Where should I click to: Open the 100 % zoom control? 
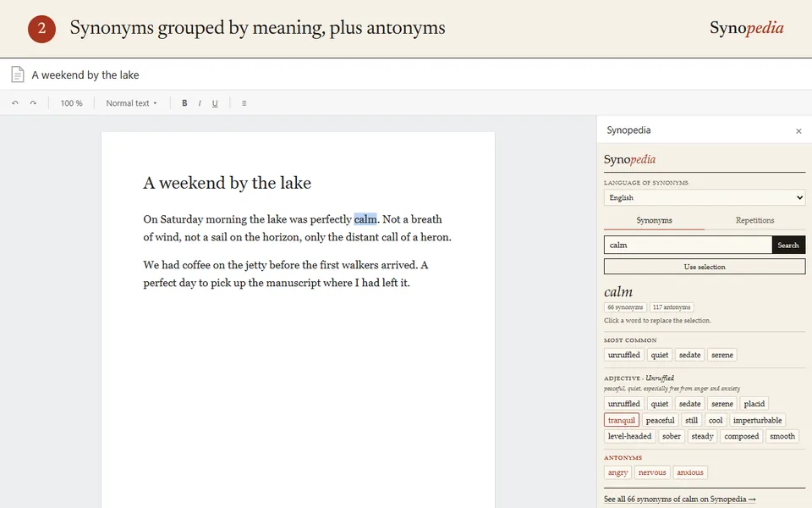pos(71,103)
